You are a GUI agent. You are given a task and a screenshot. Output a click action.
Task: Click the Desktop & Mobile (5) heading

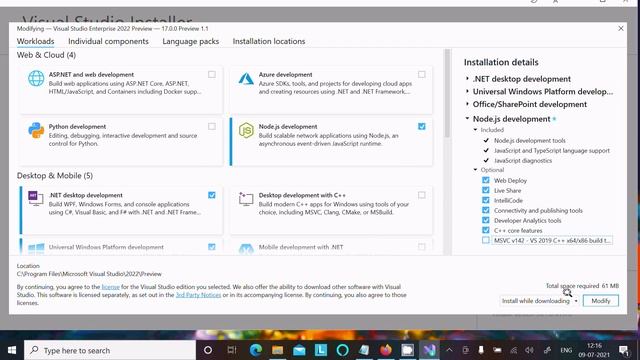tap(55, 176)
